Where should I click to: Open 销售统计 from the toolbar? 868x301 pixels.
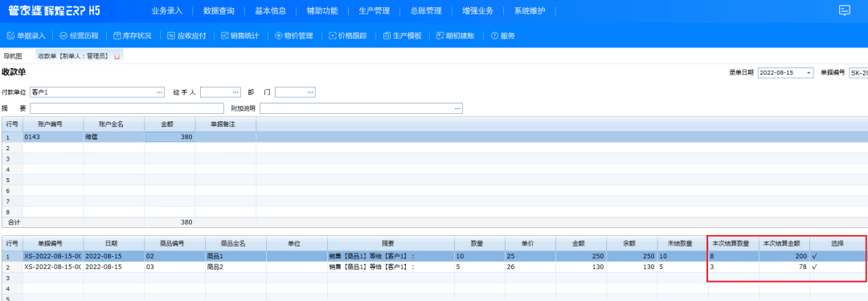240,35
